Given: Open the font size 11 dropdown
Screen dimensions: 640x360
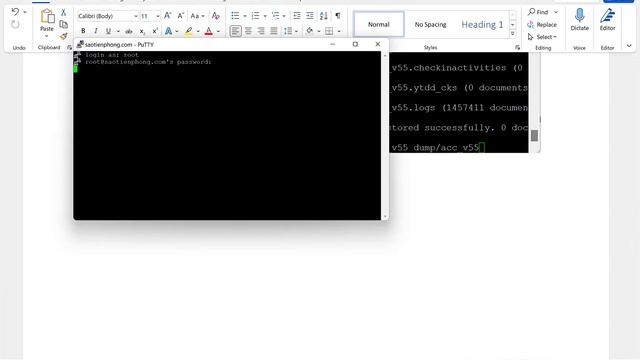Looking at the screenshot, I should (158, 16).
